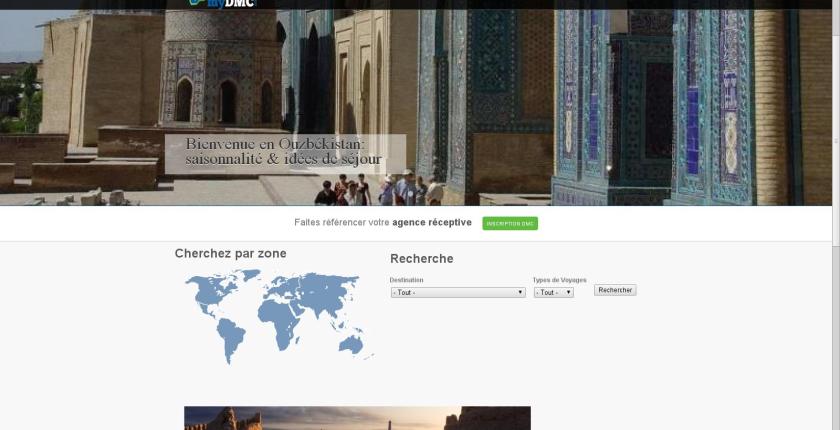840x430 pixels.
Task: Click the 'Recherche' heading
Action: [422, 259]
